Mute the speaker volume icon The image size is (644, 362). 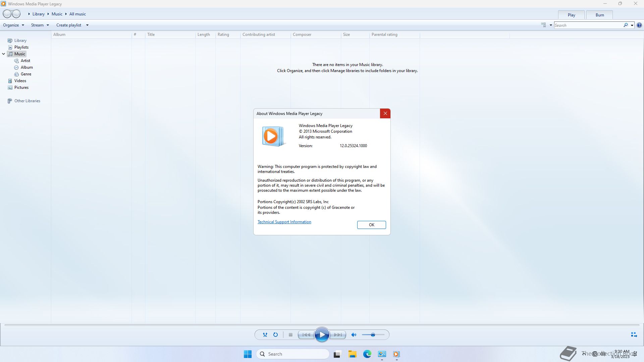coord(354,335)
